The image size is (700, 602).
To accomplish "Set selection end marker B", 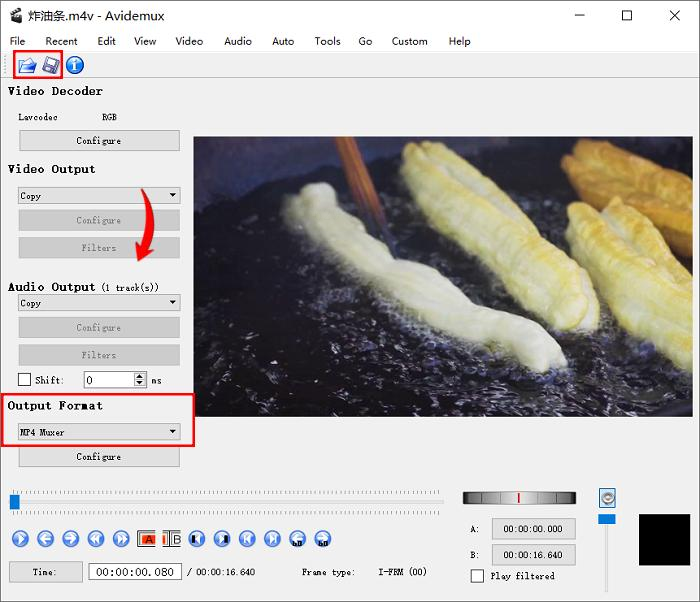I will 171,539.
